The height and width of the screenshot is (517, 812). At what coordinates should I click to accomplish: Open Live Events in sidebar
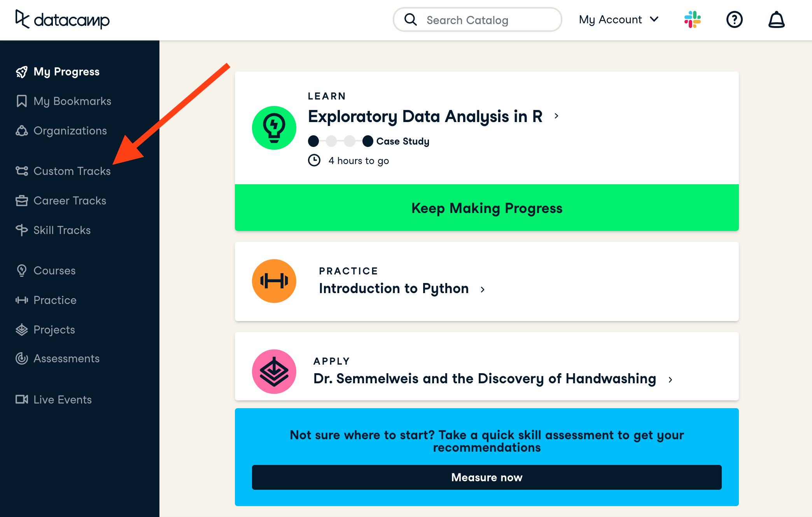point(62,400)
